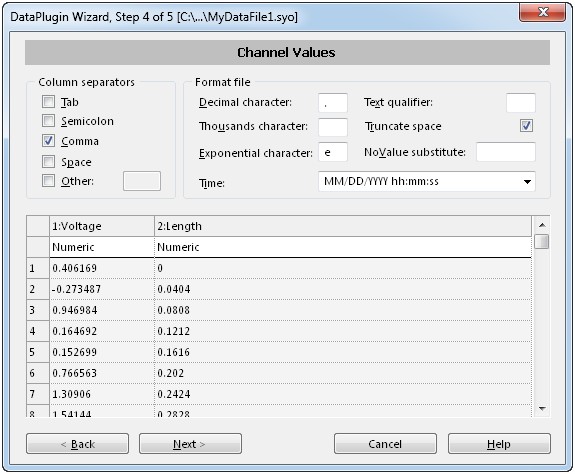Enable the Other separator checkbox

[x=48, y=180]
